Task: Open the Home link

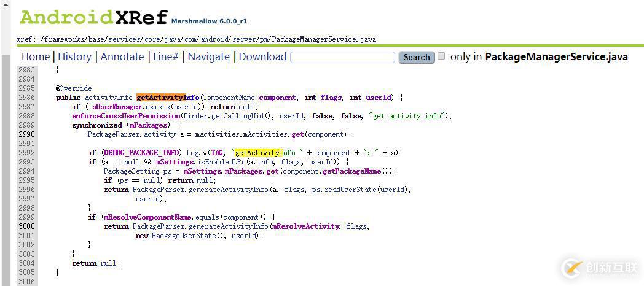Action: click(x=35, y=56)
